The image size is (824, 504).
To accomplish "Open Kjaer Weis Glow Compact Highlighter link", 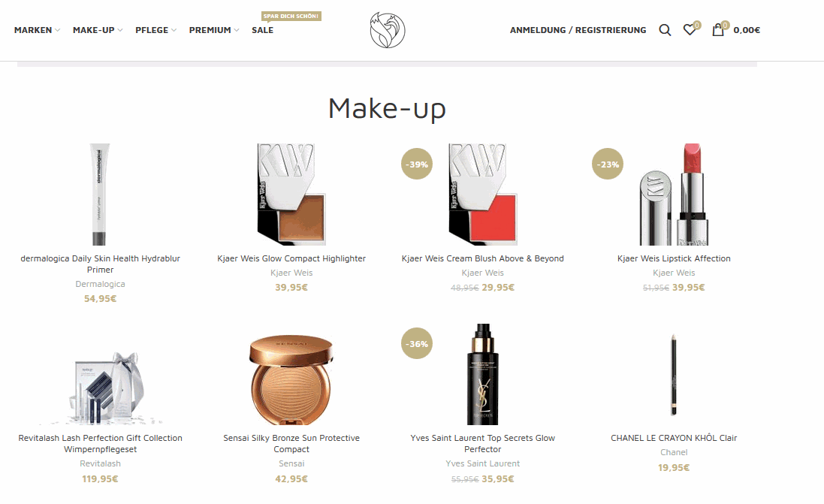I will coord(291,258).
